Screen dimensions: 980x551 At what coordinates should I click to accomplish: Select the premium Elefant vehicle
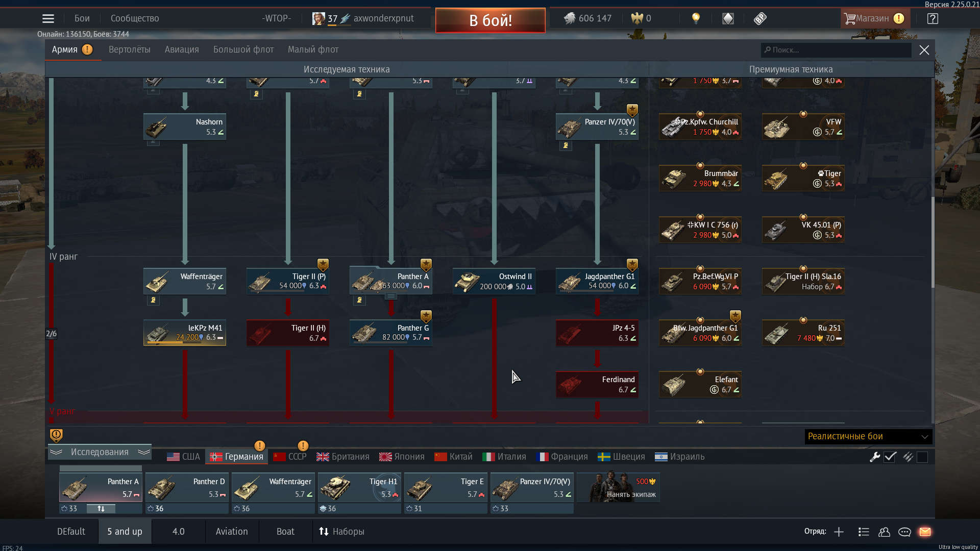pyautogui.click(x=700, y=384)
